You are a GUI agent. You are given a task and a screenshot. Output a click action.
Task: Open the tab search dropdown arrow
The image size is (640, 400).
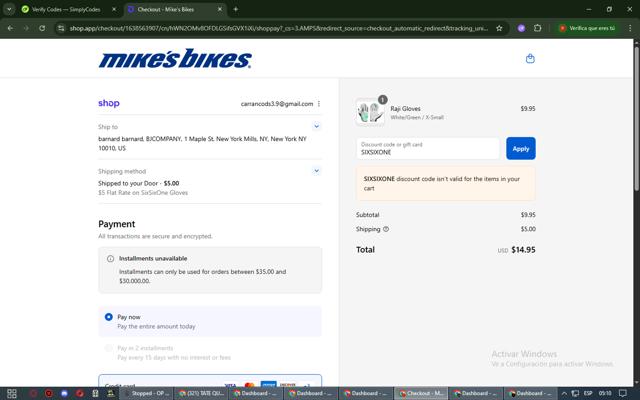9,9
